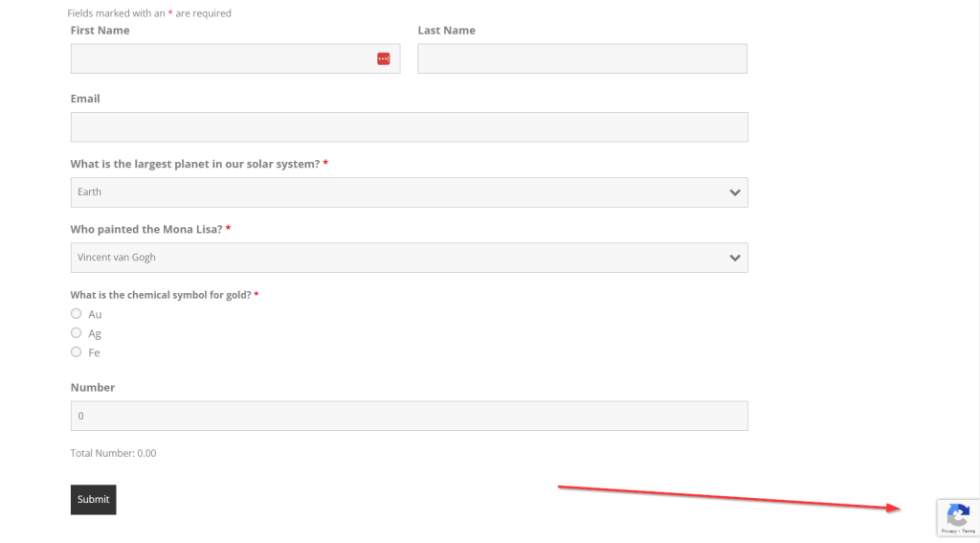The width and height of the screenshot is (980, 543).
Task: Click the reCAPTCHA badge logo
Action: (x=958, y=515)
